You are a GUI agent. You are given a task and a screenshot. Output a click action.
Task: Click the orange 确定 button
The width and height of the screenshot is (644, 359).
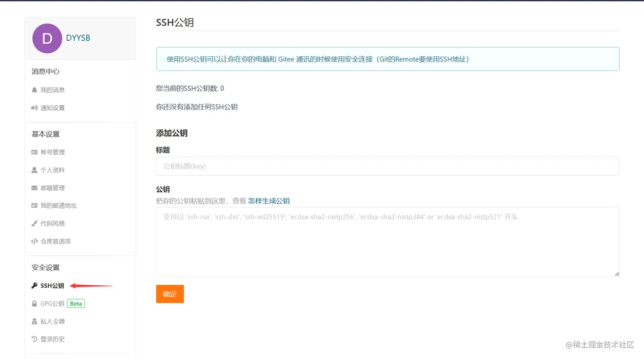click(170, 294)
